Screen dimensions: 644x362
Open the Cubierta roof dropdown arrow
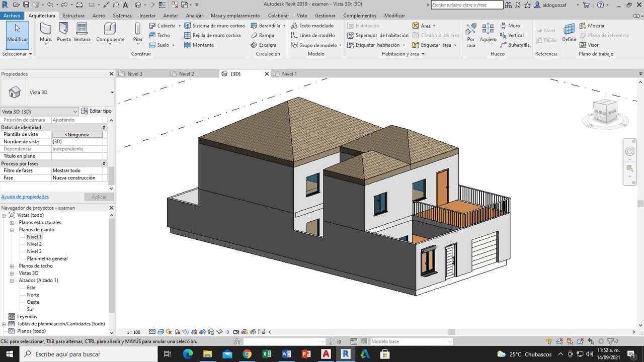point(180,26)
